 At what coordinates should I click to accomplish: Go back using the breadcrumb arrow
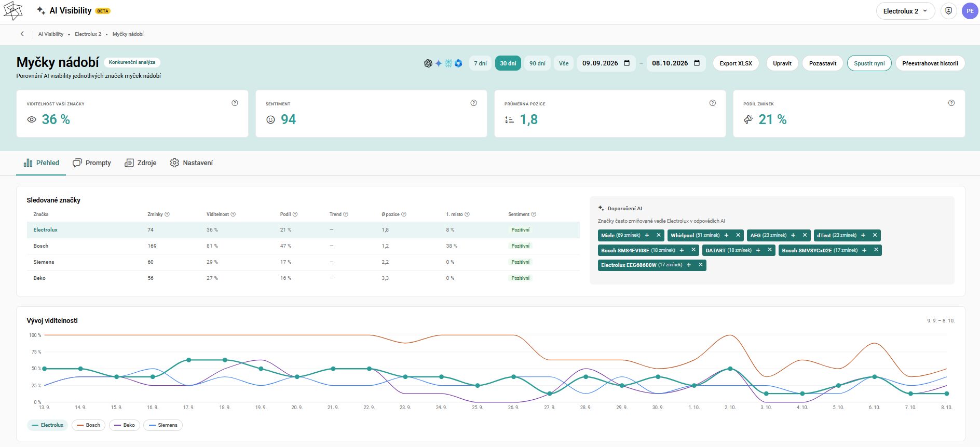[x=22, y=34]
